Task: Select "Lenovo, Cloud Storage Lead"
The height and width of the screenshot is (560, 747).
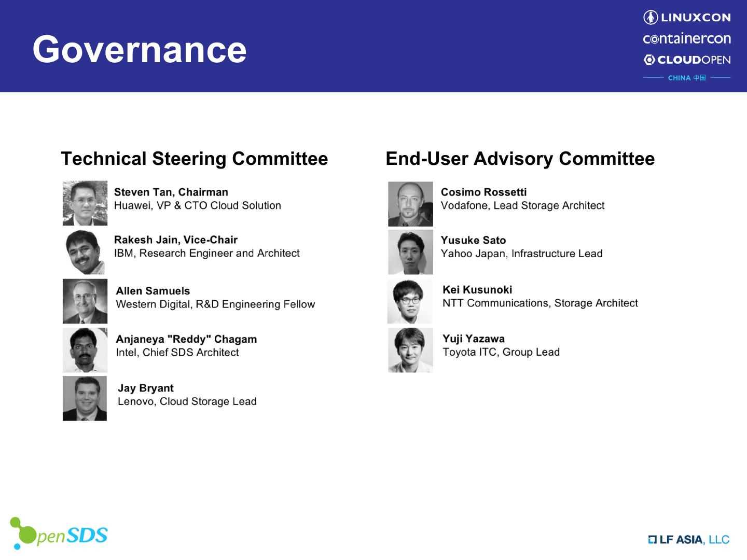Action: [187, 401]
